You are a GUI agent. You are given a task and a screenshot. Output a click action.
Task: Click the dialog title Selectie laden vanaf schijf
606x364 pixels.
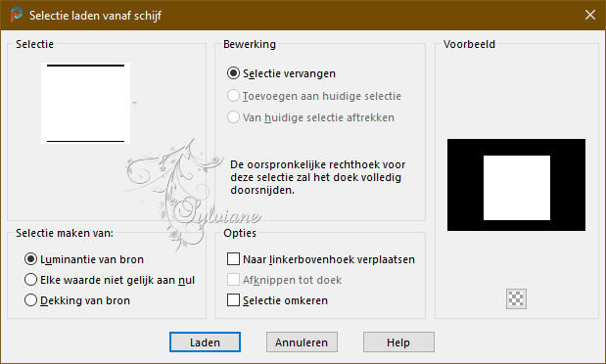[x=96, y=16]
